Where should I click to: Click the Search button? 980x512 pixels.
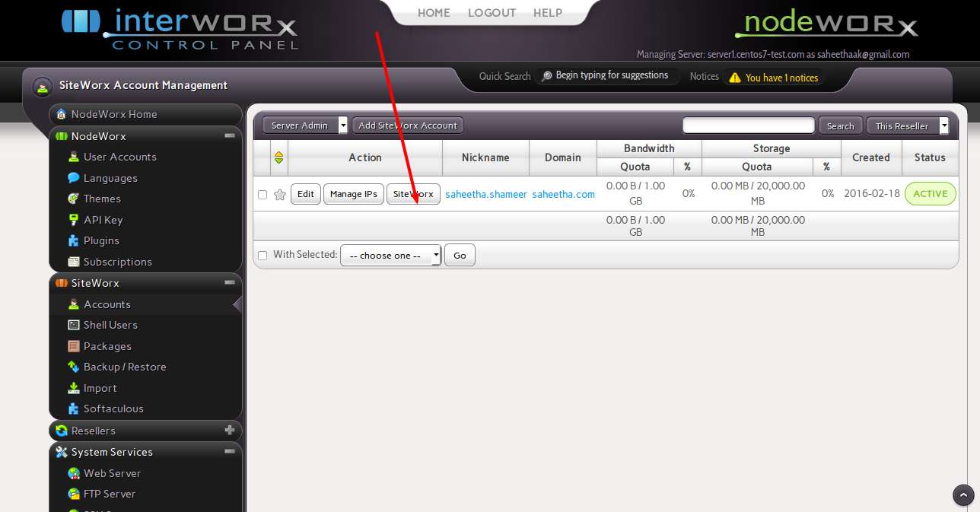click(x=841, y=126)
